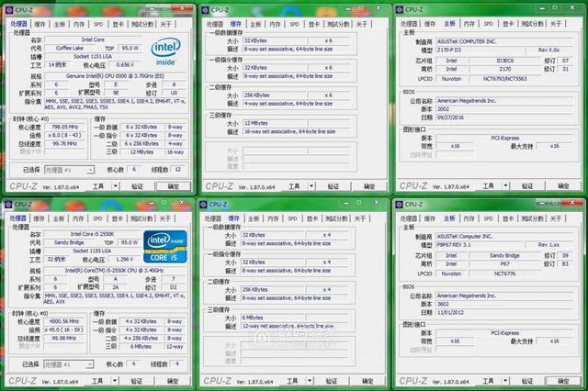This screenshot has width=588, height=391.
Task: Expand 工具 arrow in 12 MBytes cache window
Action: 311,186
